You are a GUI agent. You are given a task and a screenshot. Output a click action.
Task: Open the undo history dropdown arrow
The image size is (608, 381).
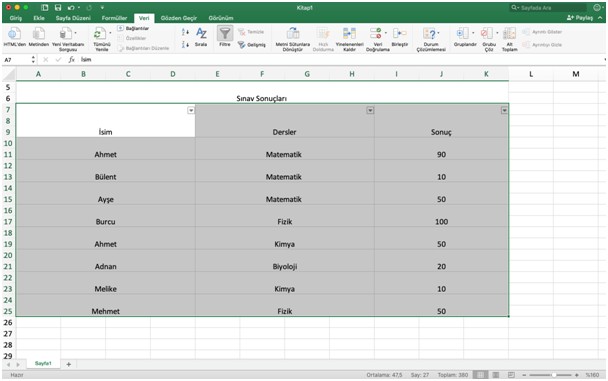[79, 7]
